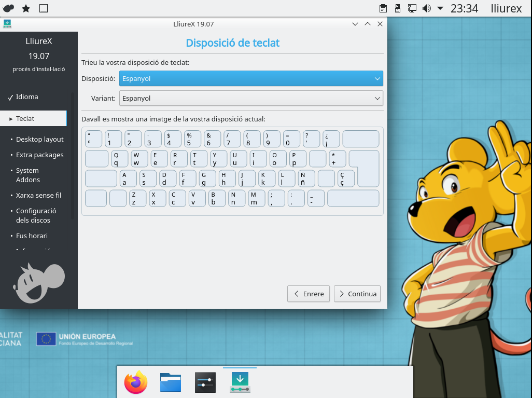Screen dimensions: 532x398
Task: Open the network connections tray icon
Action: tap(412, 8)
